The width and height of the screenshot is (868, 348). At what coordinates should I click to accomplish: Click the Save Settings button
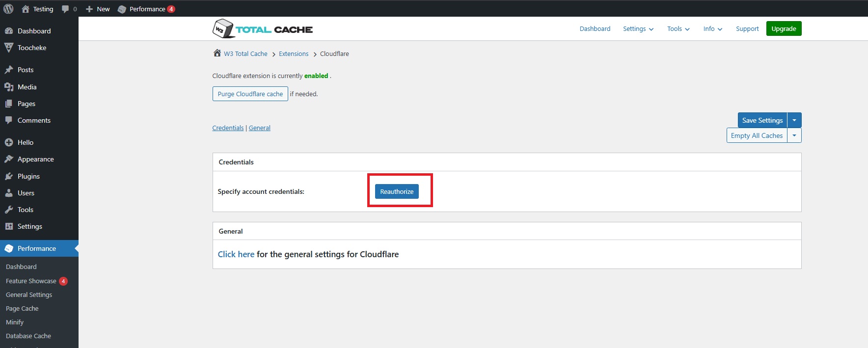[762, 120]
